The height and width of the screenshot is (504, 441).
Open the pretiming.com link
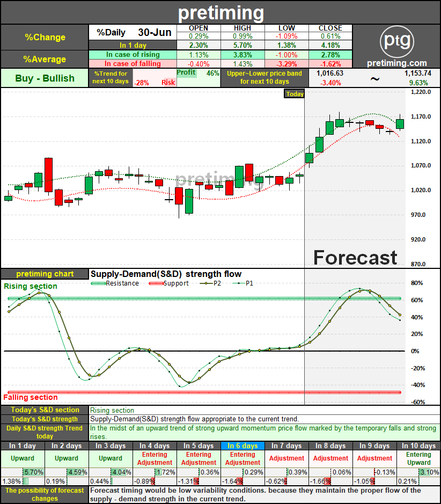point(396,63)
